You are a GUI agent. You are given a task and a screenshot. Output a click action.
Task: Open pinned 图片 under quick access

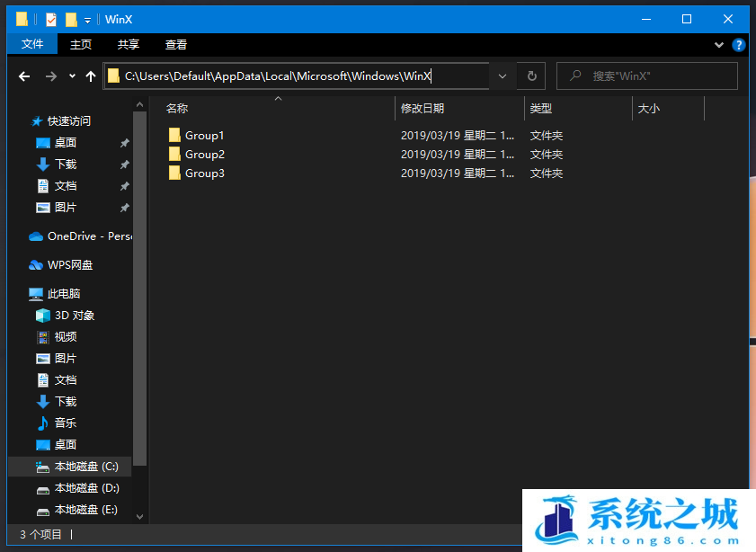65,208
